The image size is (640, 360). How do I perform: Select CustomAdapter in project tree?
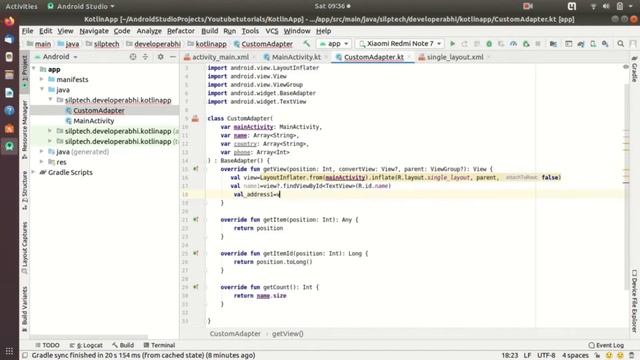click(x=99, y=110)
